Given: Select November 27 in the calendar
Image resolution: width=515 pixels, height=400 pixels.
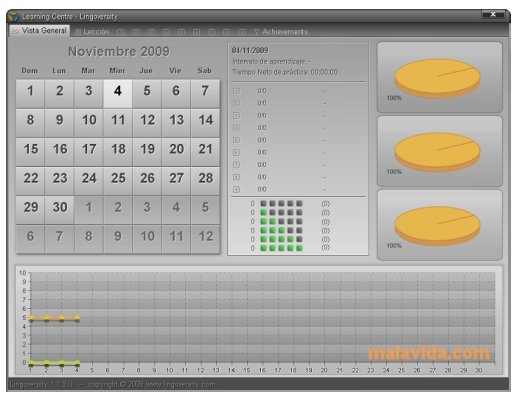Looking at the screenshot, I should (176, 181).
